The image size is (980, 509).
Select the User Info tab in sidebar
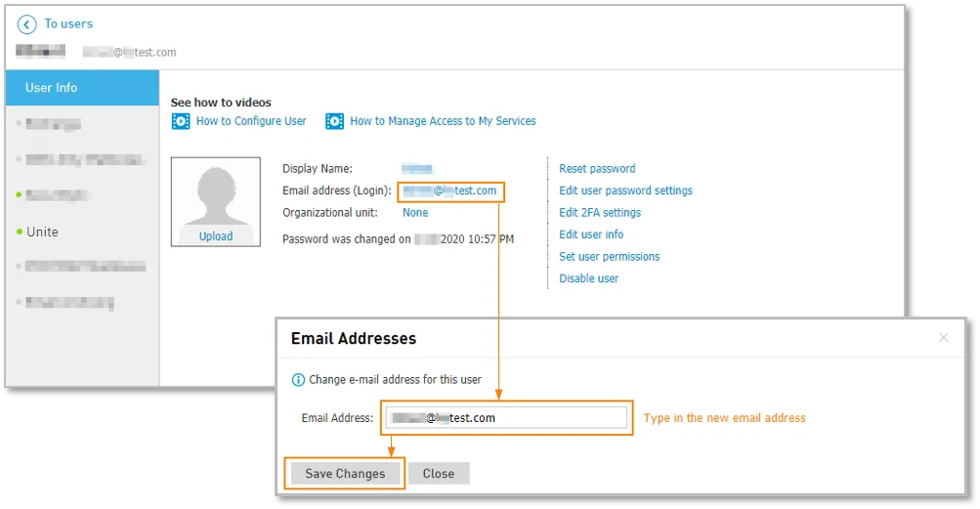(82, 88)
